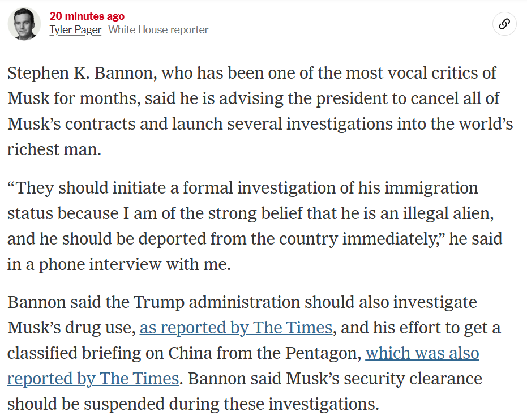Open Tyler Pager's author profile photo
This screenshot has width=527, height=420.
click(24, 24)
